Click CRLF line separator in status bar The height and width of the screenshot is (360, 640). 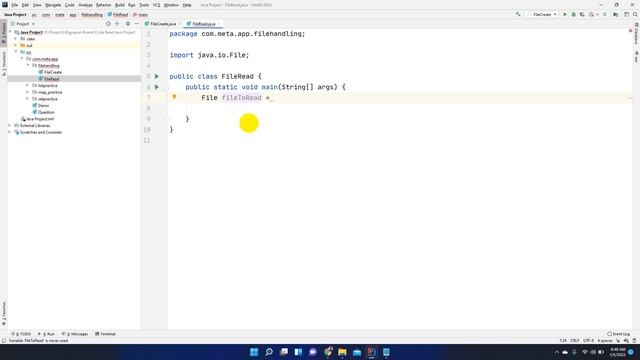coord(575,340)
